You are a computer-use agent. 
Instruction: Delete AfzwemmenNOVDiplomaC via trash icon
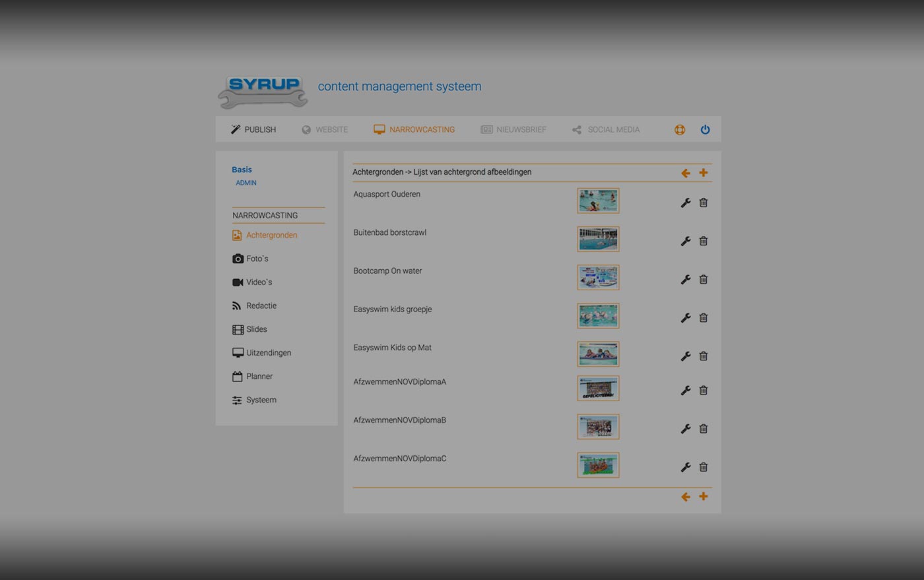[704, 467]
